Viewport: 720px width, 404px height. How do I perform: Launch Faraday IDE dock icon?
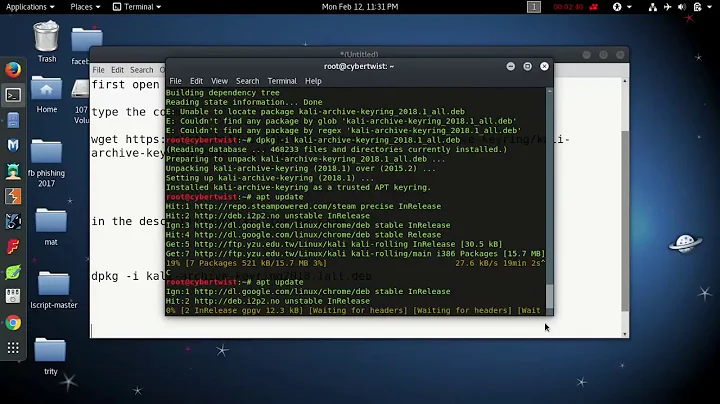[x=13, y=247]
